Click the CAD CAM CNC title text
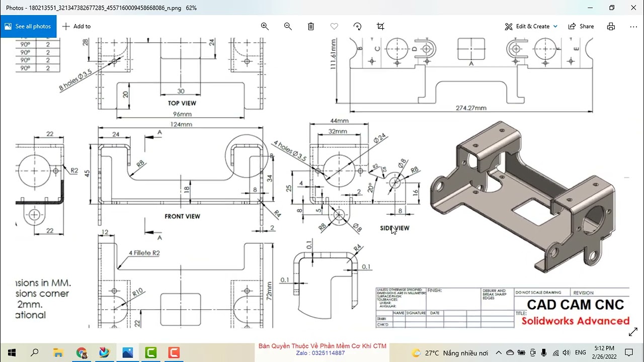644x362 pixels. coord(575,305)
